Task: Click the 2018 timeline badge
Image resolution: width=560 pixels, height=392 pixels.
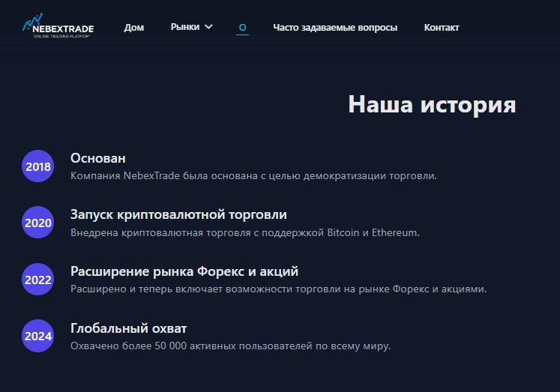Action: click(37, 166)
